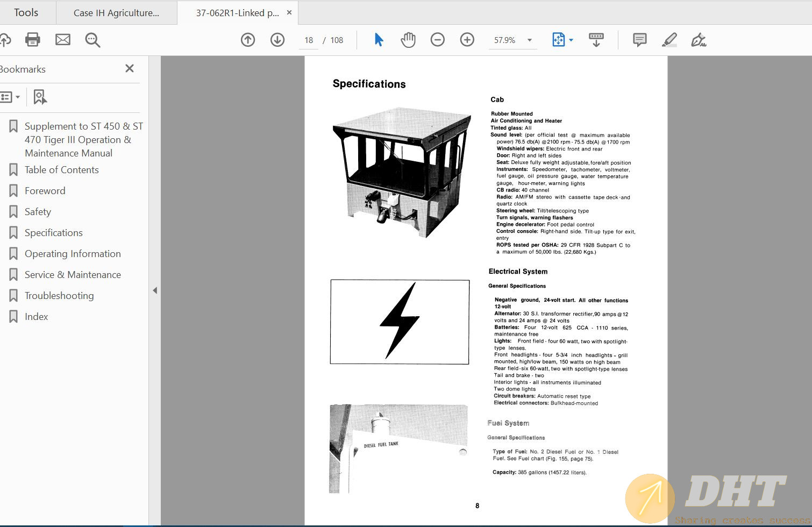
Task: Jump to the Safety bookmark
Action: pyautogui.click(x=38, y=212)
